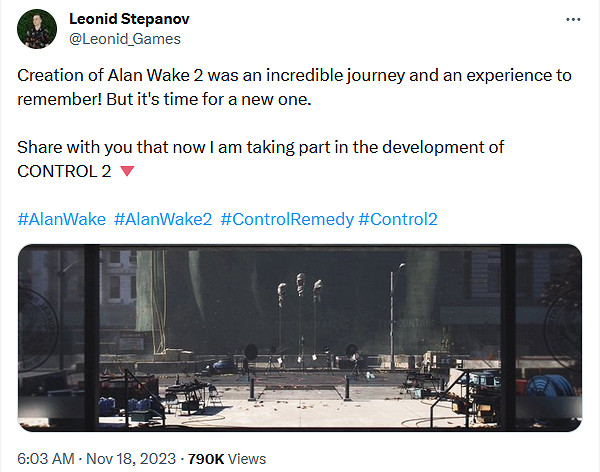Viewport: 600px width, 472px height.
Task: Click the word "Views" below the image
Action: 247,458
